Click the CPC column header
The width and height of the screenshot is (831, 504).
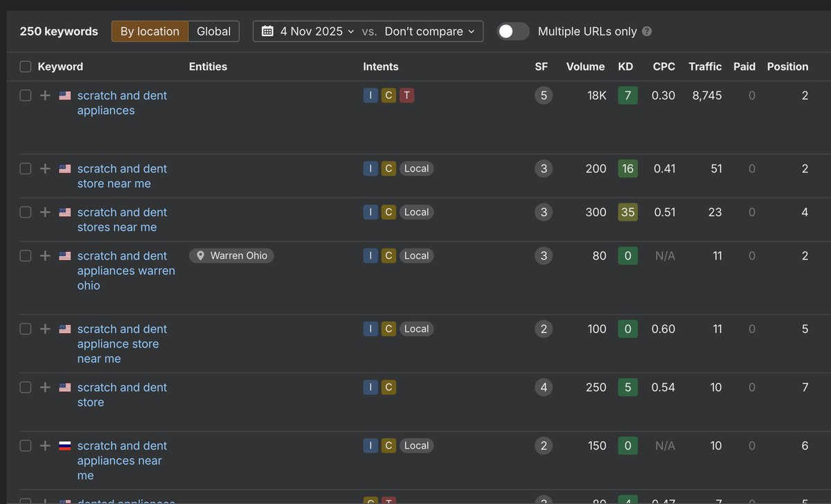pyautogui.click(x=664, y=66)
